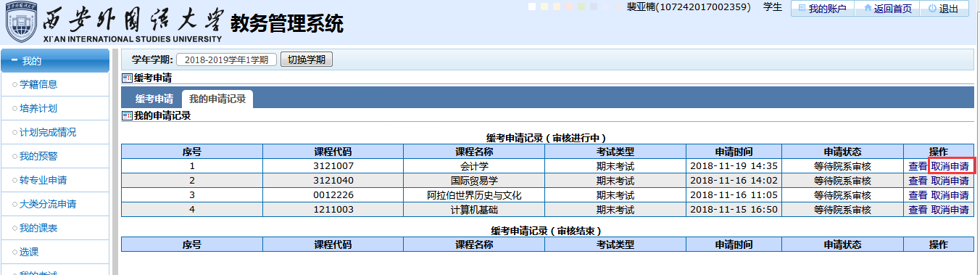The height and width of the screenshot is (275, 980).
Task: Click the 2018-2019学年1学期 semester field
Action: (226, 59)
